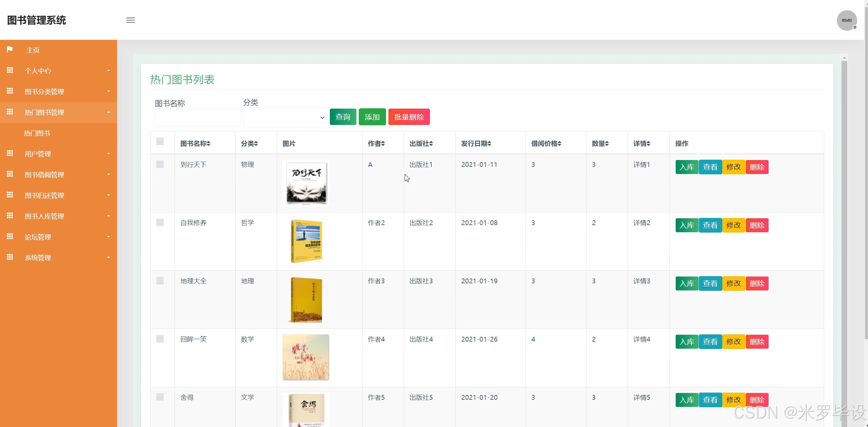Sort the 借阅价格 column
This screenshot has width=868, height=427.
pos(559,144)
